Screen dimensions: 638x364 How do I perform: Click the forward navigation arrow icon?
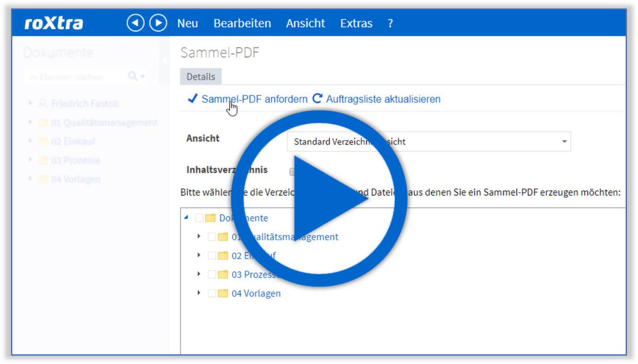coord(158,23)
